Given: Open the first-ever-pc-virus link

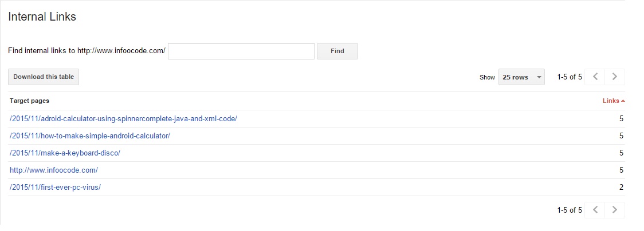Looking at the screenshot, I should pos(55,188).
